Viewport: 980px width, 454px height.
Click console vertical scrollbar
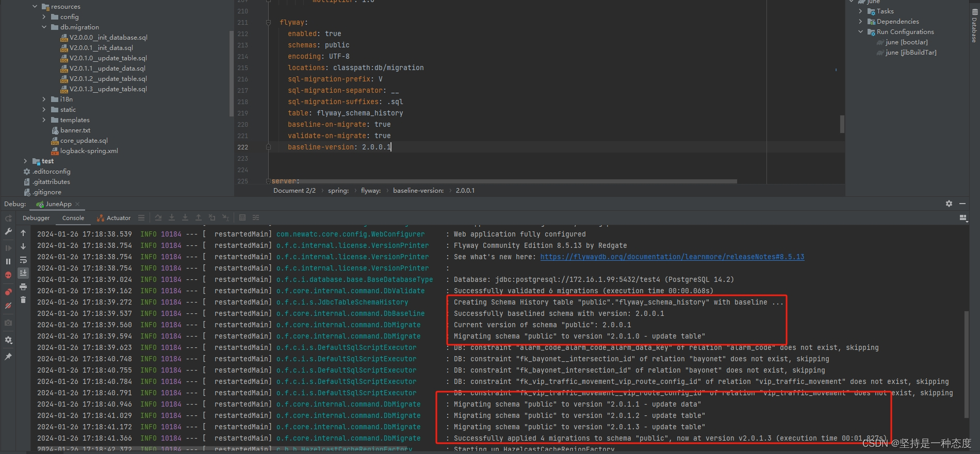pos(966,364)
